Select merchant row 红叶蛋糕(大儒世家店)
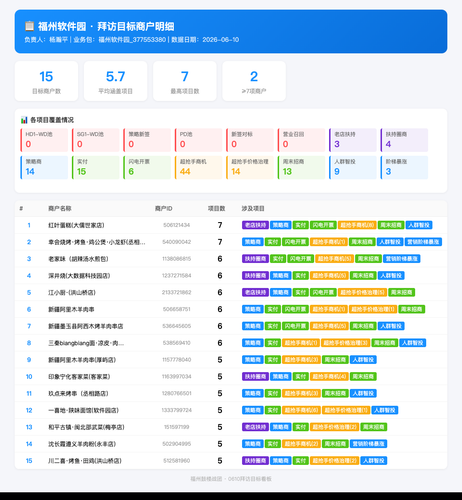This screenshot has height=500, width=462. 231,225
